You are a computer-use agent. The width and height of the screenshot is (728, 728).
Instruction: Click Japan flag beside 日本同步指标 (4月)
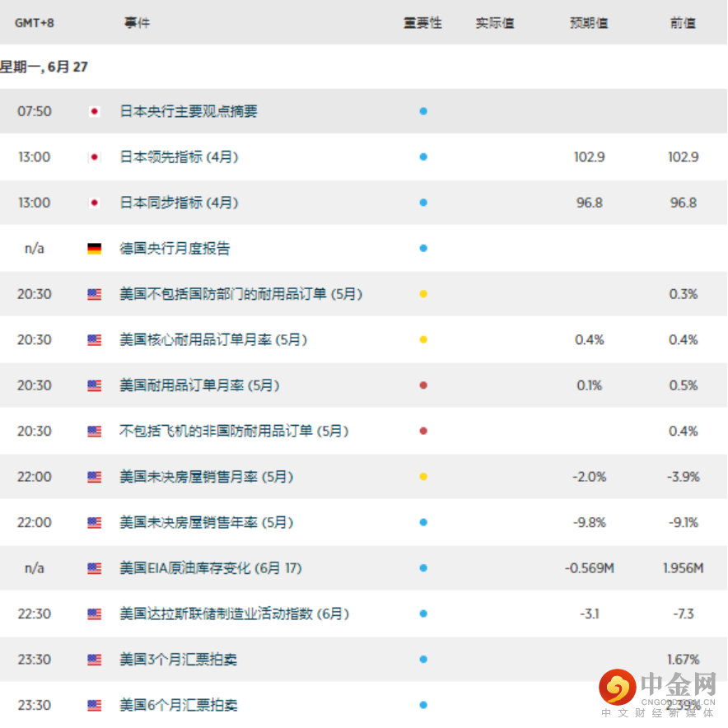click(94, 203)
